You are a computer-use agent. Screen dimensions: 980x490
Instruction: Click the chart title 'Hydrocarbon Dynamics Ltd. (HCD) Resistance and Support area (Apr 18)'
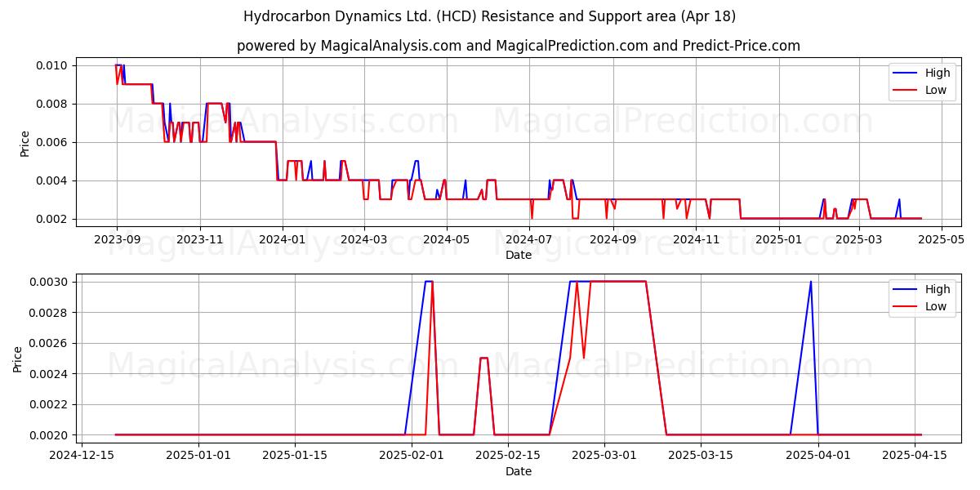[x=489, y=16]
